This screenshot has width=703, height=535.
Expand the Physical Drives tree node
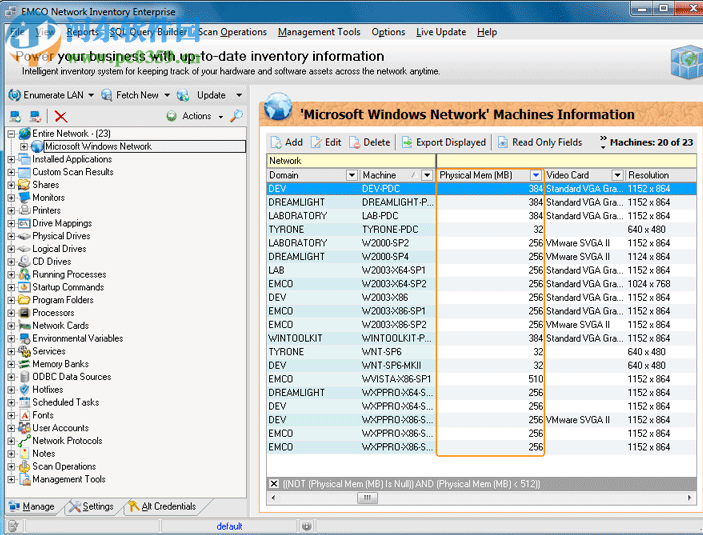[x=11, y=236]
